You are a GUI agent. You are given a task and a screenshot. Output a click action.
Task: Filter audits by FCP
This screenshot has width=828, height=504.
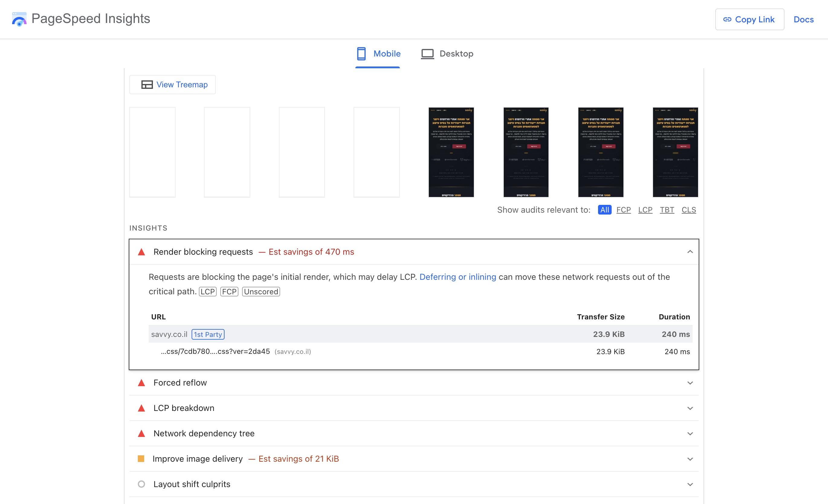pos(623,210)
